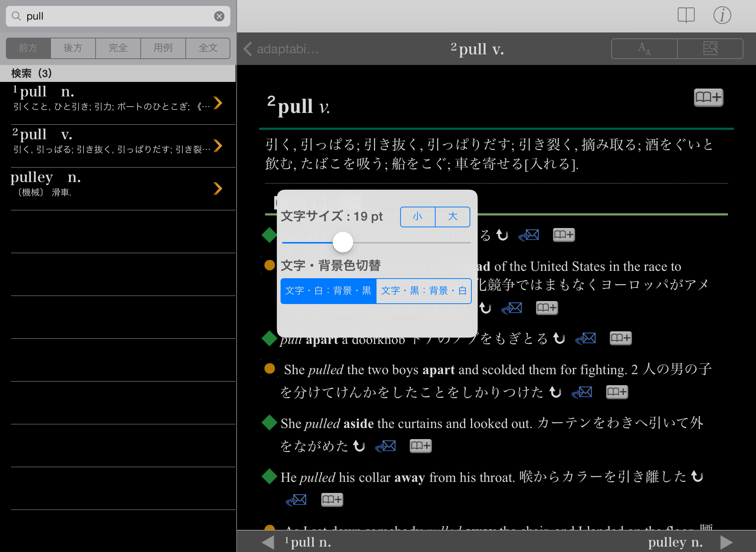Switch to the 用例 search mode tab
756x552 pixels.
163,48
